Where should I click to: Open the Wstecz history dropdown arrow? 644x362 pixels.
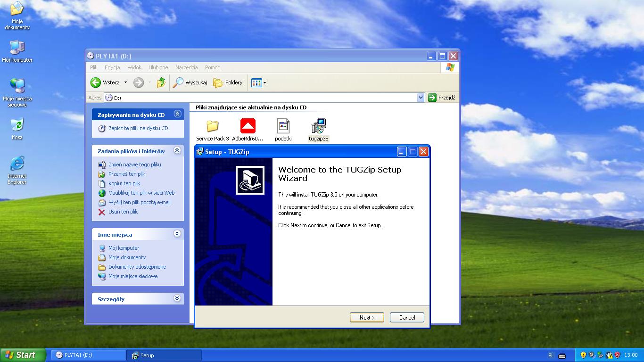[x=125, y=82]
